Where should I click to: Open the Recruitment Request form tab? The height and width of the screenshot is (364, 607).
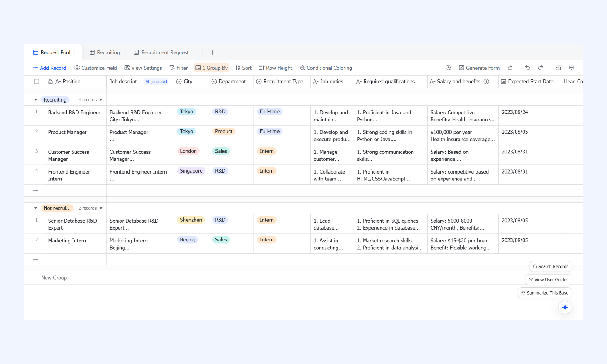(164, 52)
